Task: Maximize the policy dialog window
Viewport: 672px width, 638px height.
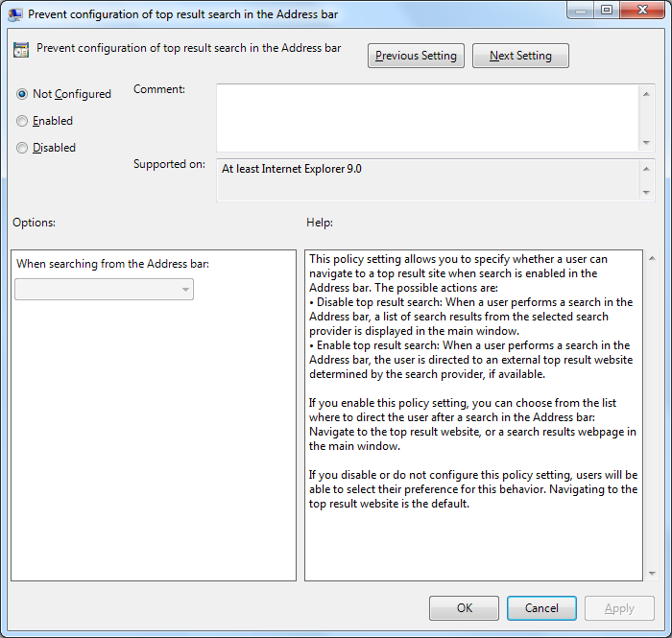Action: pyautogui.click(x=607, y=11)
